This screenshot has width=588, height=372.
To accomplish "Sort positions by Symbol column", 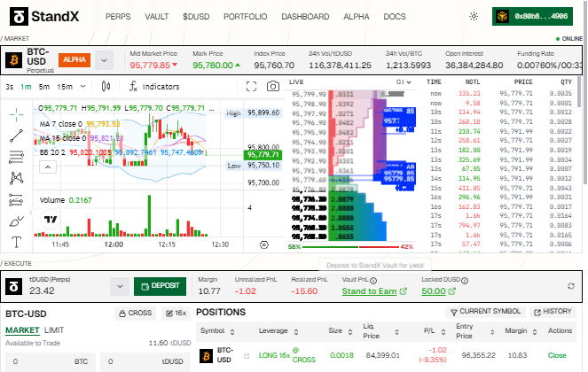I will 217,331.
